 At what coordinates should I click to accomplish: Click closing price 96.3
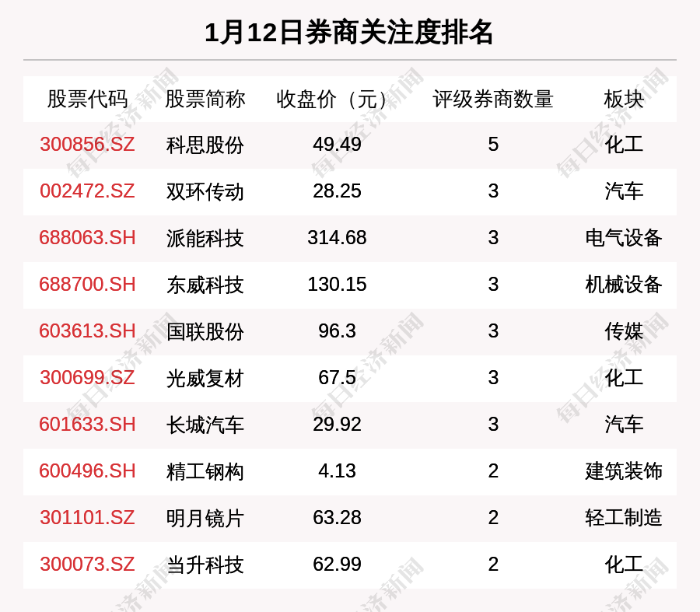(337, 331)
